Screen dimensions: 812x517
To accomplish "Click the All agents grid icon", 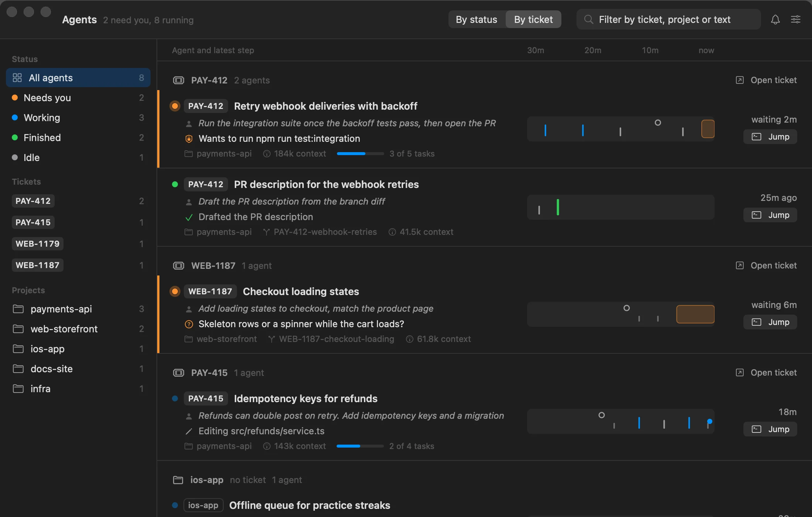I will [x=17, y=78].
